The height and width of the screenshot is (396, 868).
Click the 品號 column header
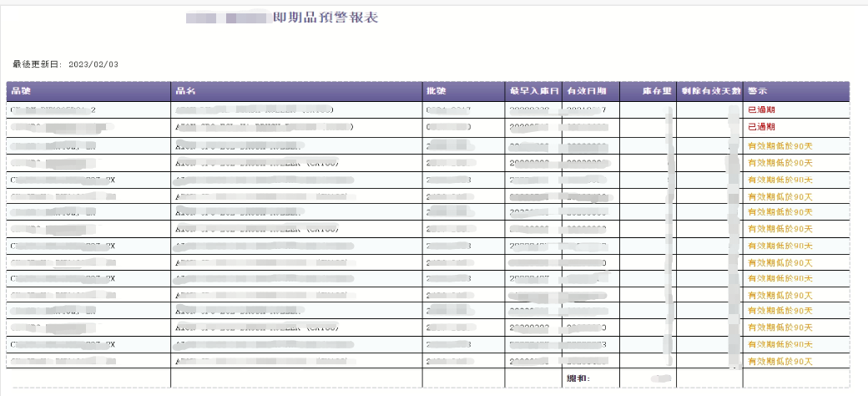(20, 90)
